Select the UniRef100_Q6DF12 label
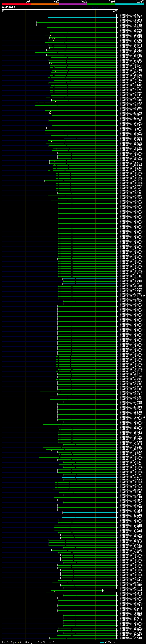This screenshot has width=146, height=644. (131, 374)
